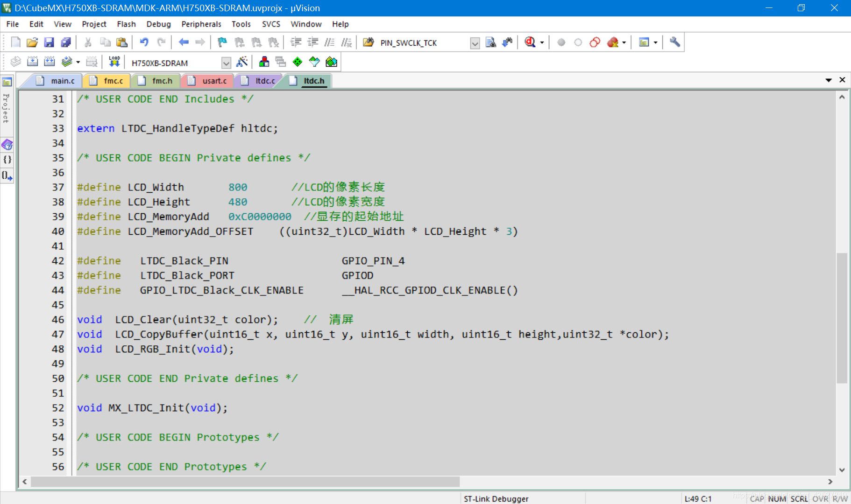Open the window layout dropdown arrow
The height and width of the screenshot is (504, 851).
pyautogui.click(x=655, y=42)
